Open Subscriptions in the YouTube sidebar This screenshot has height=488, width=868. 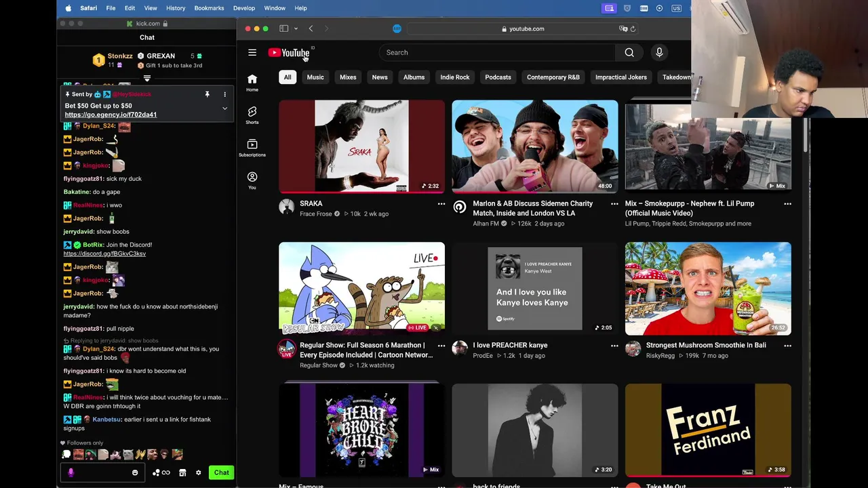pyautogui.click(x=252, y=148)
